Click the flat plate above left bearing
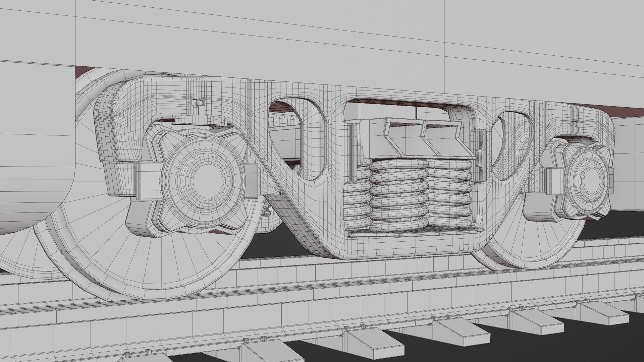This screenshot has height=362, width=644. pyautogui.click(x=200, y=120)
